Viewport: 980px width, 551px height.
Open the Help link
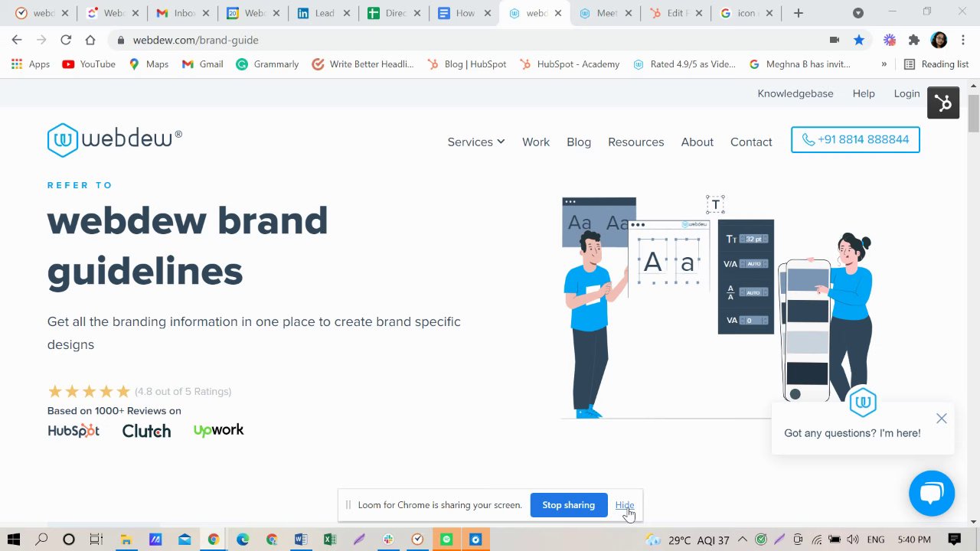point(864,93)
